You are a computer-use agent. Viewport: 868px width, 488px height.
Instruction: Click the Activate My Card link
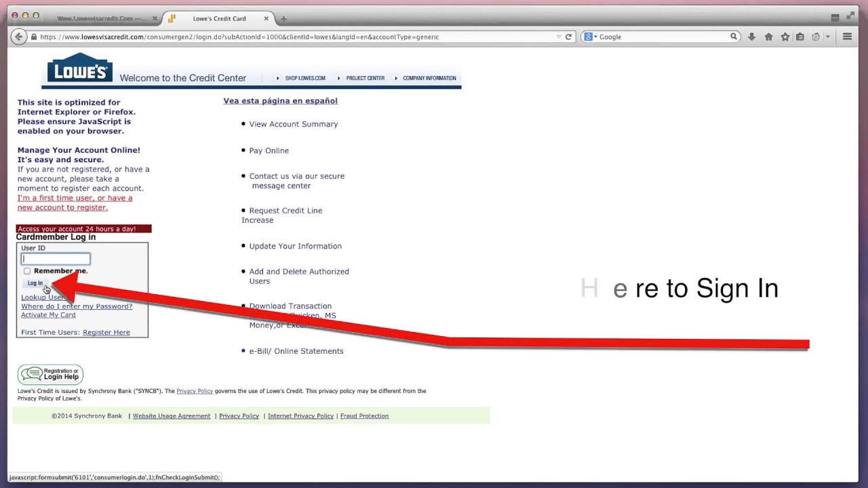48,315
